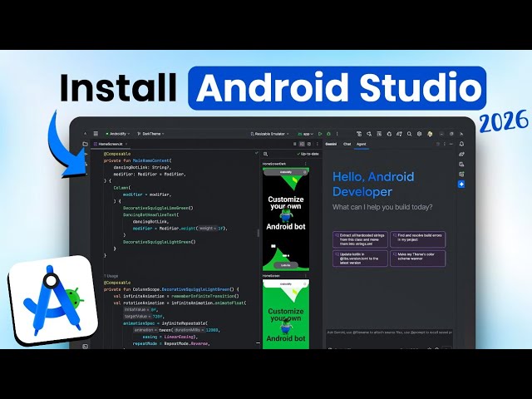
Task: Open the Project tool window folder icon
Action: pos(85,144)
